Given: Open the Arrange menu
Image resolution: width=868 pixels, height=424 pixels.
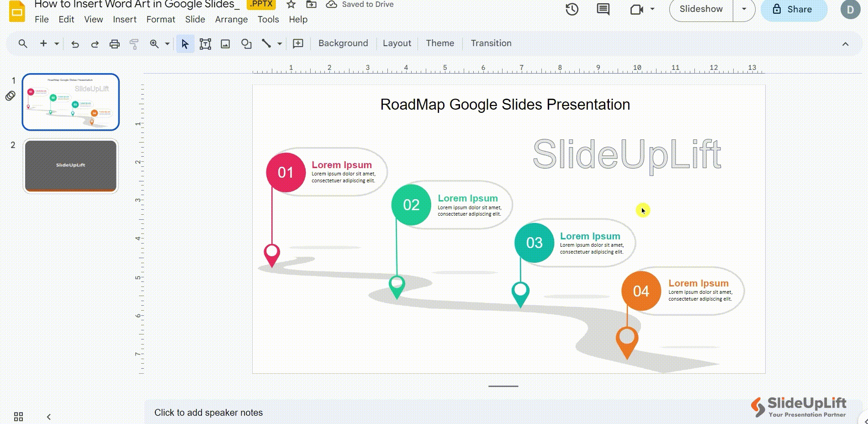Looking at the screenshot, I should click(x=231, y=19).
